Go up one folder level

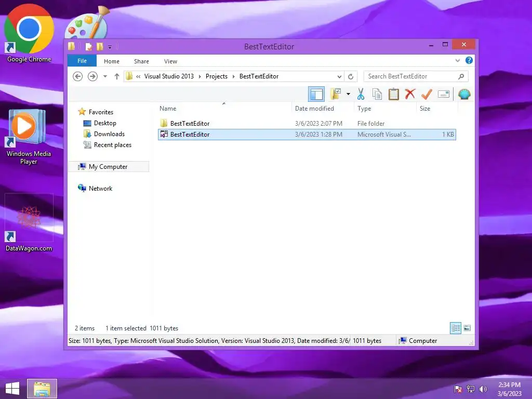(x=117, y=76)
